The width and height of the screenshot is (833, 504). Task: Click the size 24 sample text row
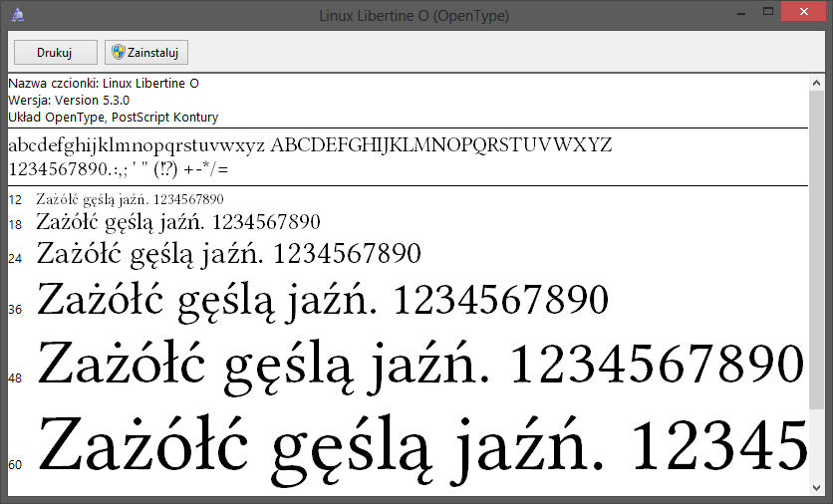click(228, 253)
